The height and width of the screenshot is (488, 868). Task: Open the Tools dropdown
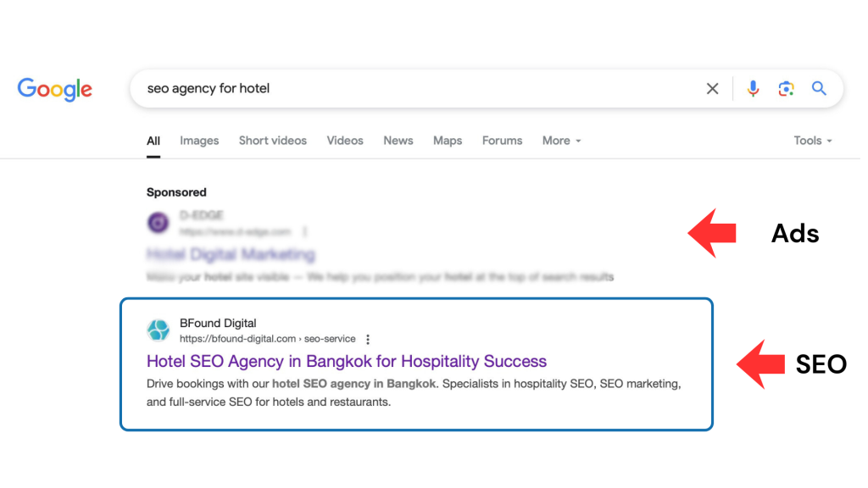pyautogui.click(x=812, y=141)
